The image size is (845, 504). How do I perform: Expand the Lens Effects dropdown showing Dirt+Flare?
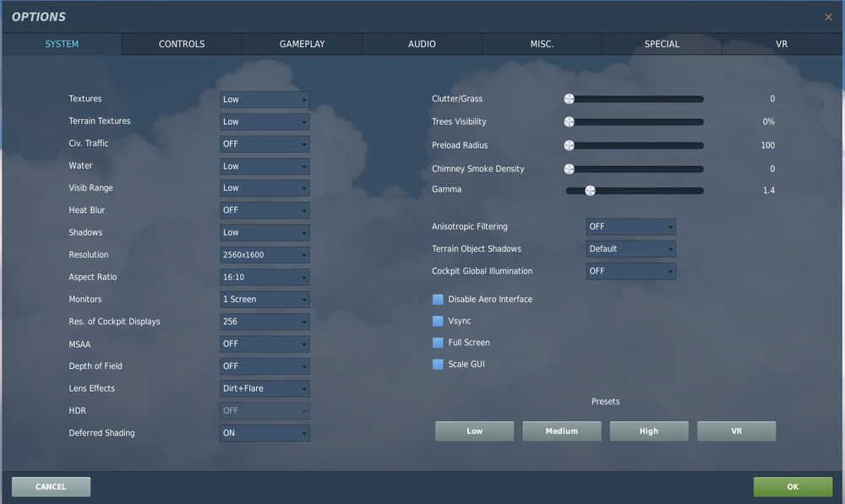click(x=264, y=388)
